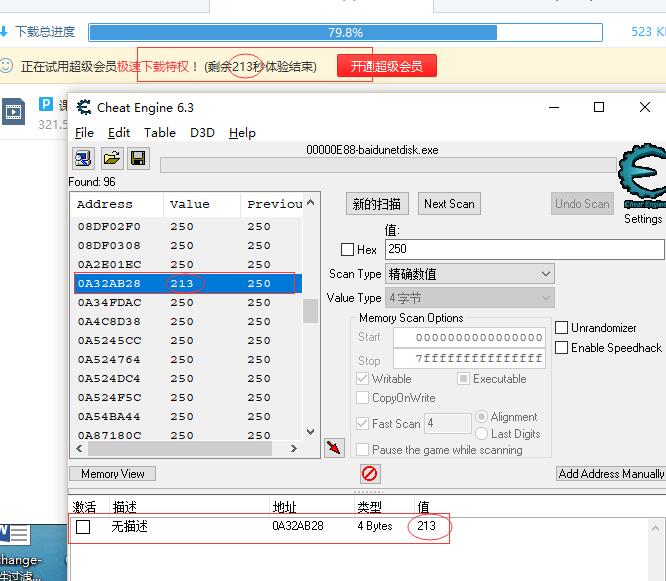This screenshot has width=666, height=581.
Task: Toggle active checkbox for address 0A32AB28
Action: click(83, 527)
